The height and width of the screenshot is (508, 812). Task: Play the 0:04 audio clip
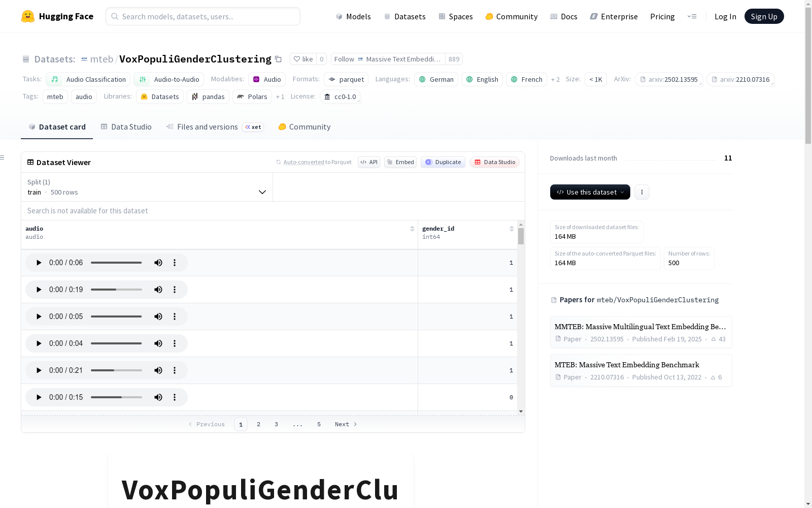coord(39,343)
